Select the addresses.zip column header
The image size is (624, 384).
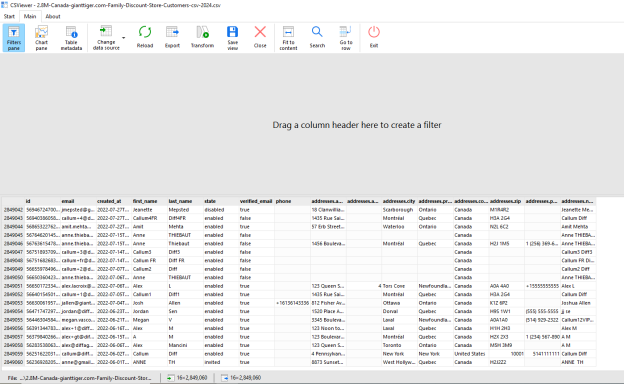pyautogui.click(x=507, y=201)
